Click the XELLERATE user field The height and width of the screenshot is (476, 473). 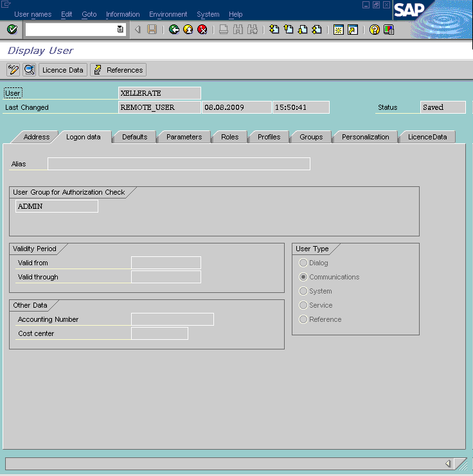[x=159, y=93]
